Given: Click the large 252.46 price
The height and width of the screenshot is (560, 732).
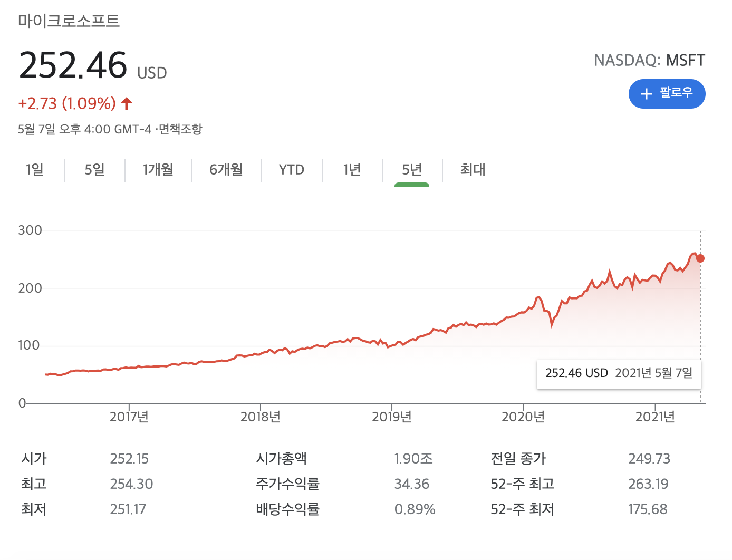Looking at the screenshot, I should tap(73, 65).
